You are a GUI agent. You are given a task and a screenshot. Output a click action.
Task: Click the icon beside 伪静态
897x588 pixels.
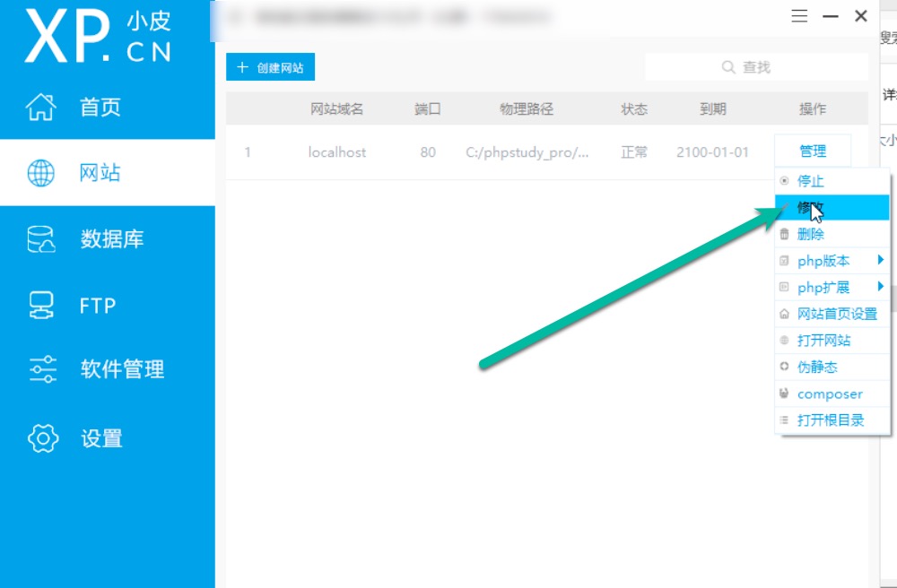pyautogui.click(x=784, y=367)
